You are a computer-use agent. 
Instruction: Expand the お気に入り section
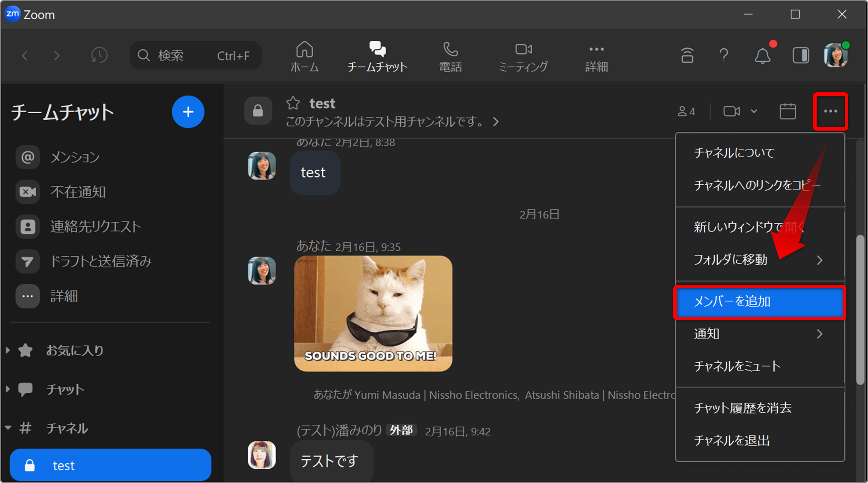[7, 350]
